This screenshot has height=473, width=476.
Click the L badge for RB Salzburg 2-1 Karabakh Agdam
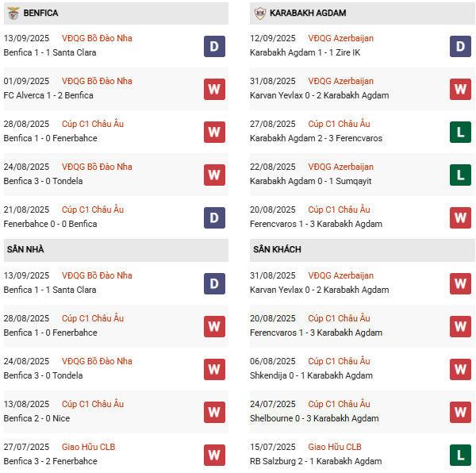pyautogui.click(x=460, y=455)
